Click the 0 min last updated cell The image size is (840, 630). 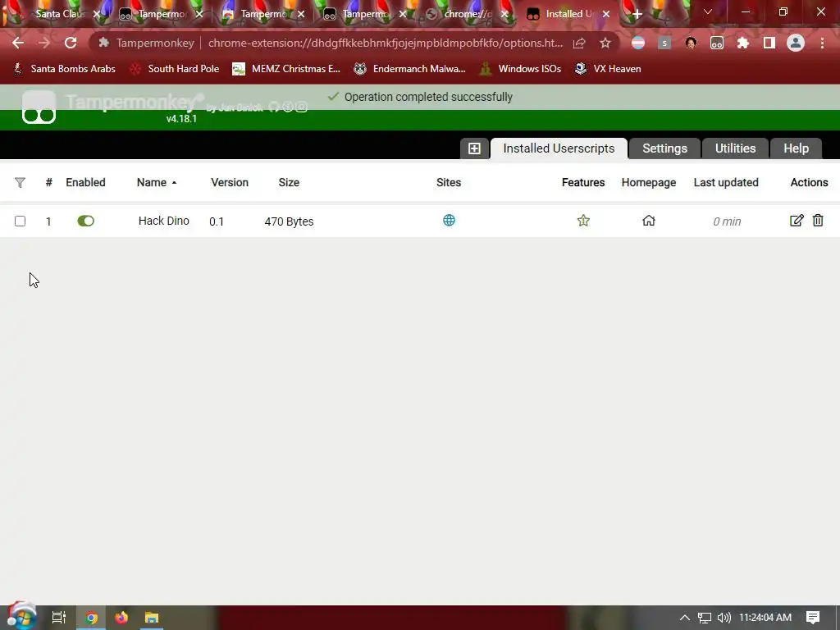pos(727,221)
